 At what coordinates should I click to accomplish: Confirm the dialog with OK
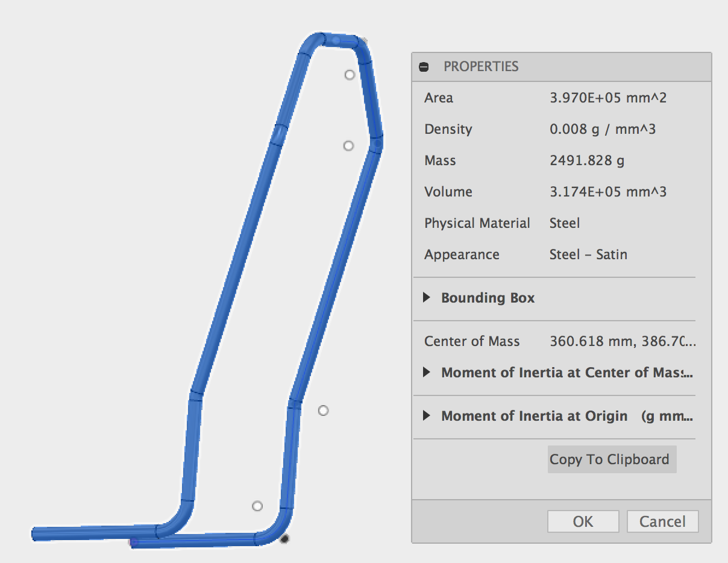[x=582, y=521]
